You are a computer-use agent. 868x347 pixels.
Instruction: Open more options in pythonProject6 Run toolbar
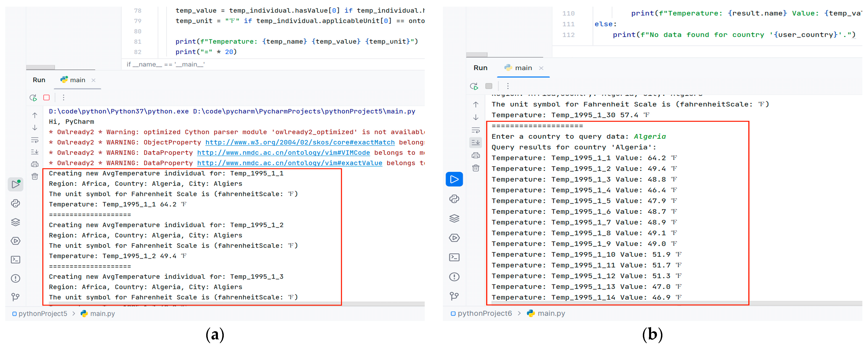(x=508, y=86)
